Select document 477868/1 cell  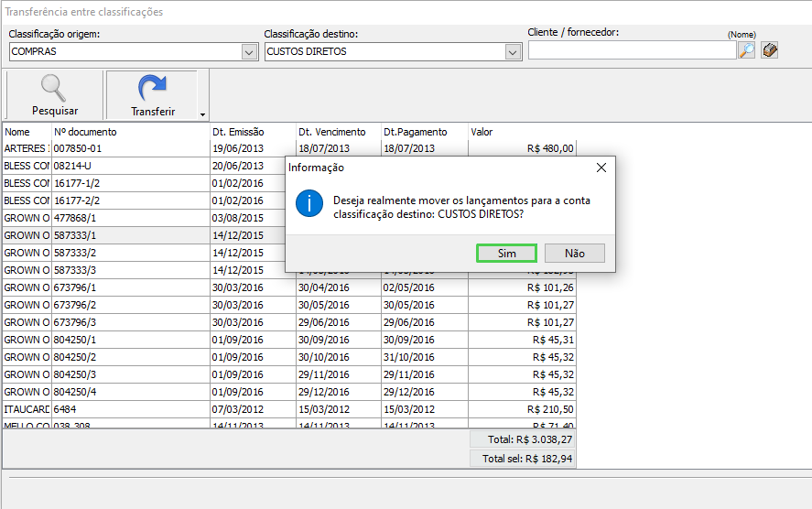131,218
